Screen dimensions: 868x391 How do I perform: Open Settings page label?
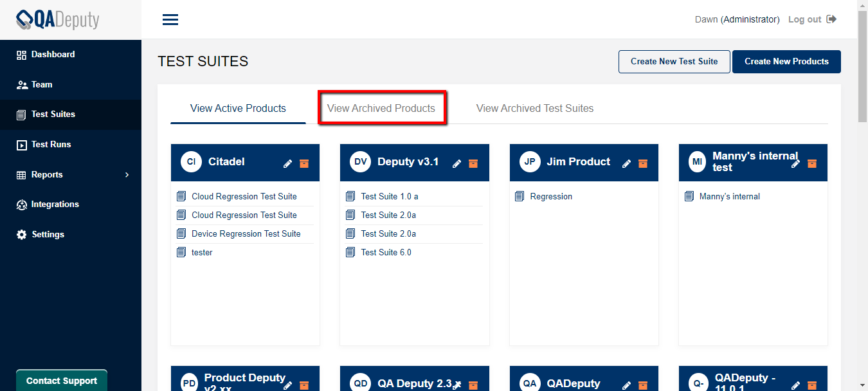[48, 235]
